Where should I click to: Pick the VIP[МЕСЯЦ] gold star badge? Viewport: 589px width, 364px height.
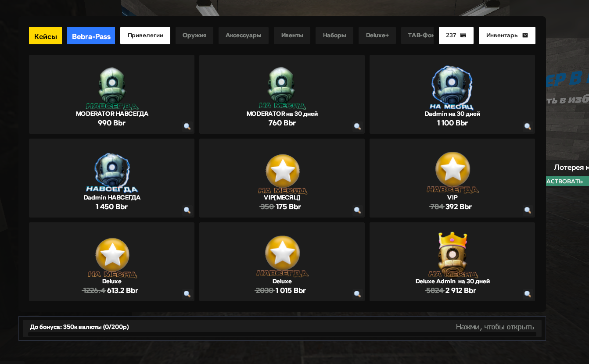(x=282, y=174)
